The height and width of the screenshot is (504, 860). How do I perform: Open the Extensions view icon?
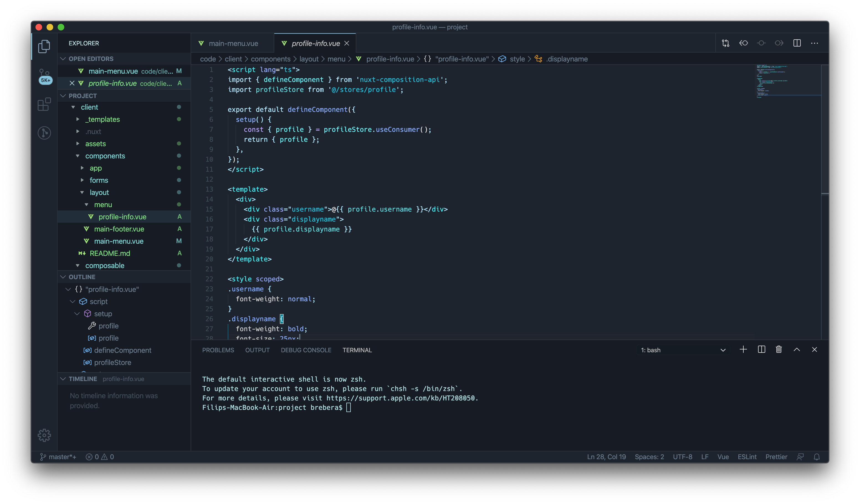[44, 104]
